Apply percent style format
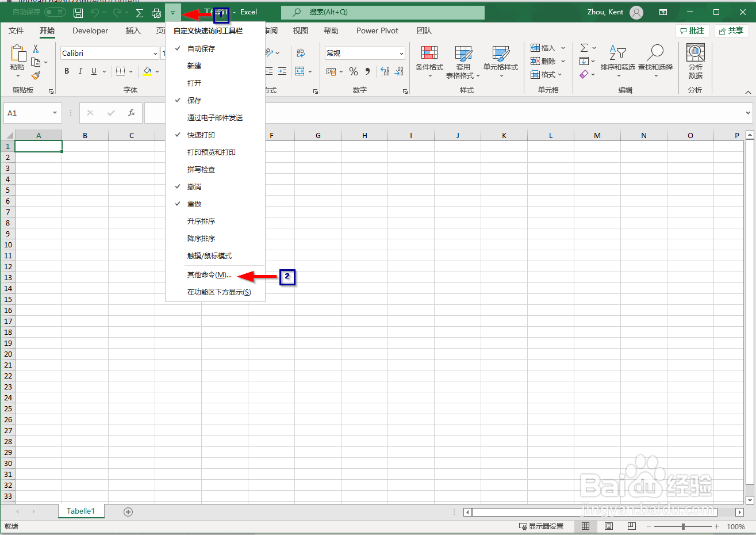This screenshot has width=756, height=535. point(354,71)
